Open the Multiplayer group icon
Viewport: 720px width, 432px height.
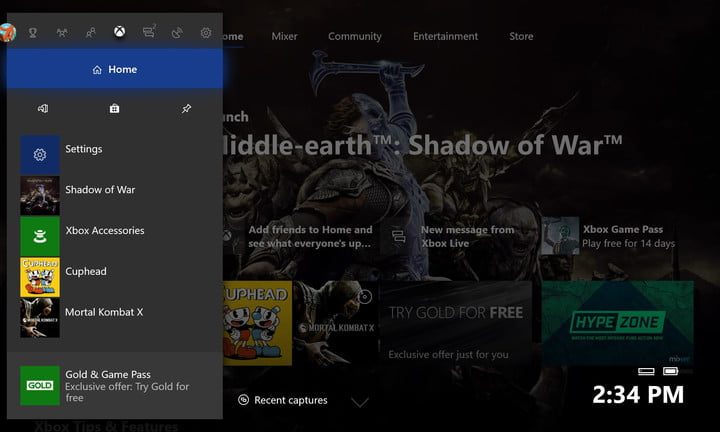[62, 33]
